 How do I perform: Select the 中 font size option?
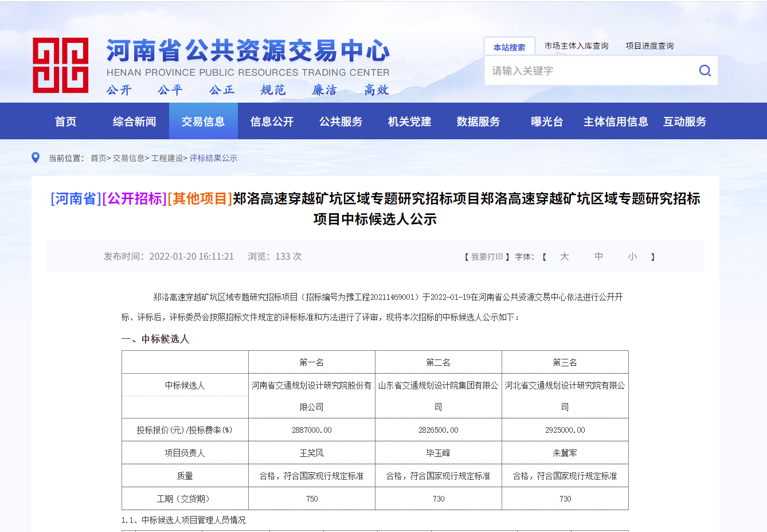pos(598,256)
